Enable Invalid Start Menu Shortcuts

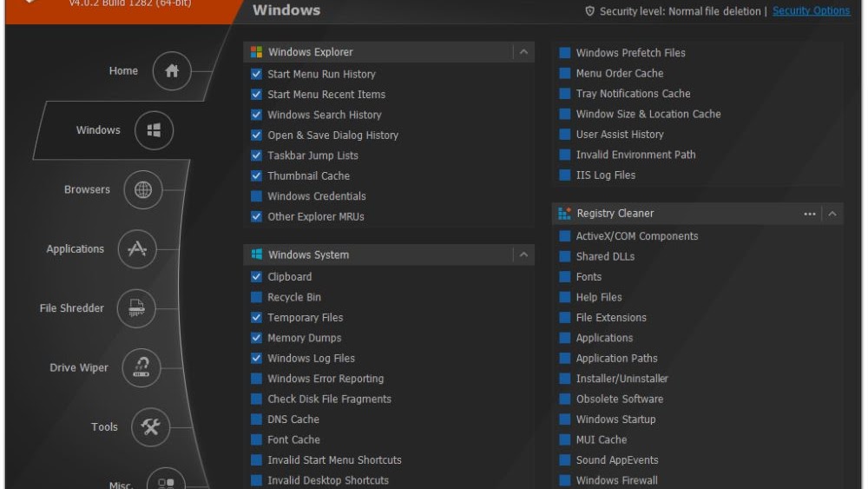click(256, 460)
